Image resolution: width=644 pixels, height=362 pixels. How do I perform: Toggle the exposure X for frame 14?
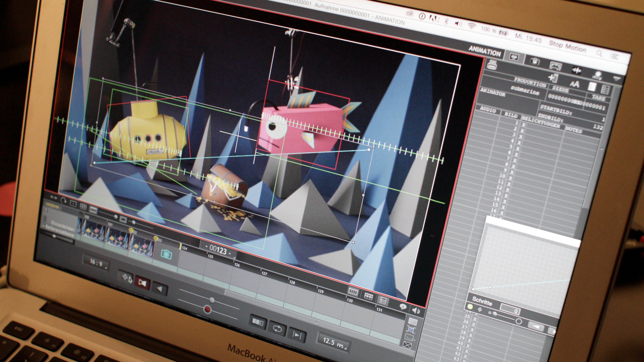pos(504,201)
